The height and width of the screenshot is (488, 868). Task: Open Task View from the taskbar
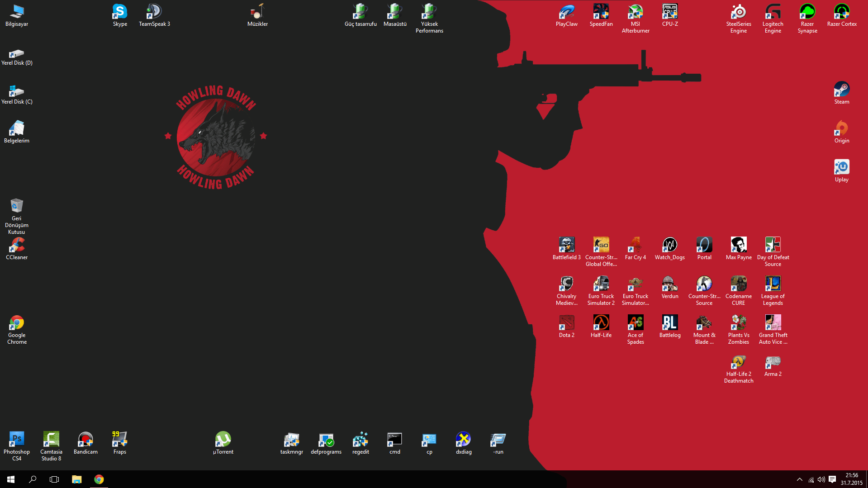(x=54, y=479)
